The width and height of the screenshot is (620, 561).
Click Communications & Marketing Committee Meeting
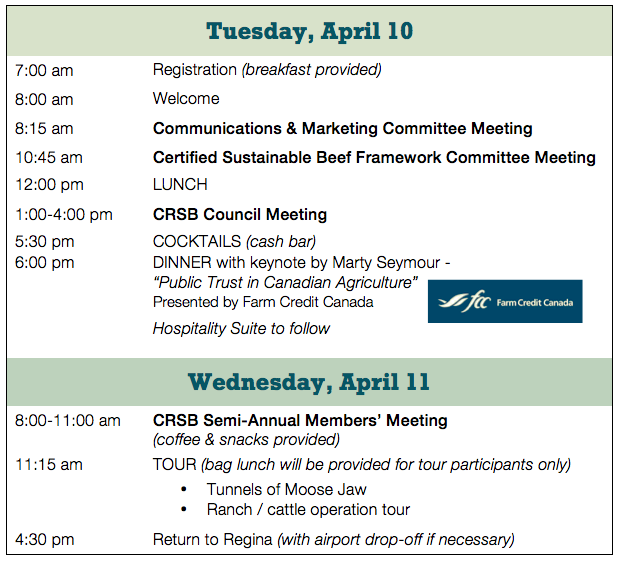343,128
